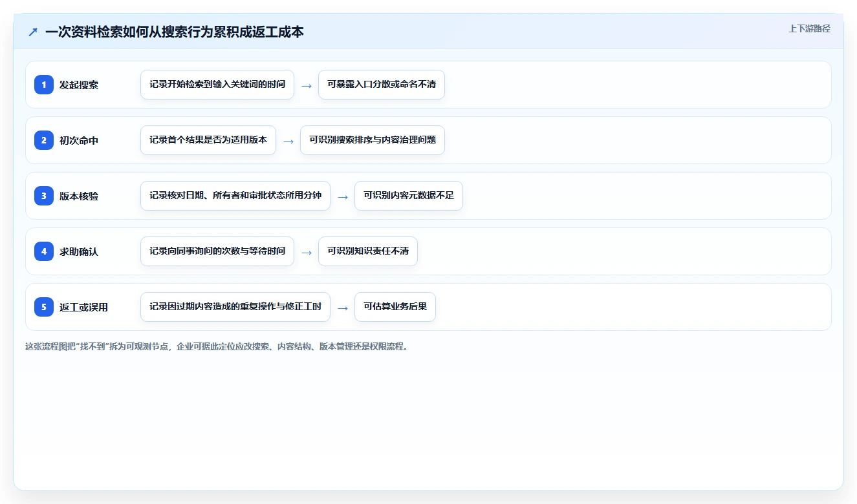The width and height of the screenshot is (857, 504).
Task: Click the footnote starting 这张流程图把
Action: point(217,346)
